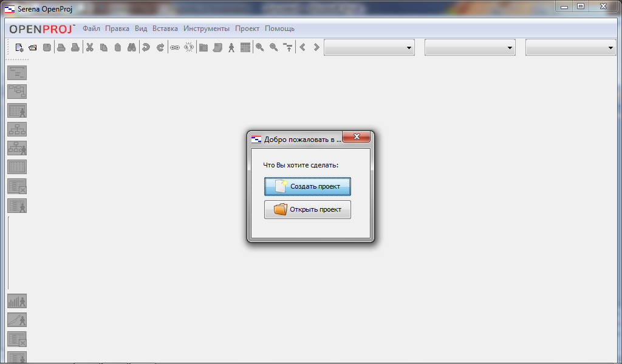Open the Проект menu

point(247,29)
